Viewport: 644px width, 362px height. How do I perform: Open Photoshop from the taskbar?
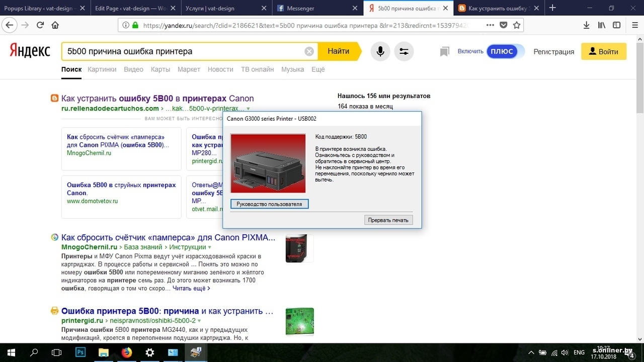(x=80, y=352)
